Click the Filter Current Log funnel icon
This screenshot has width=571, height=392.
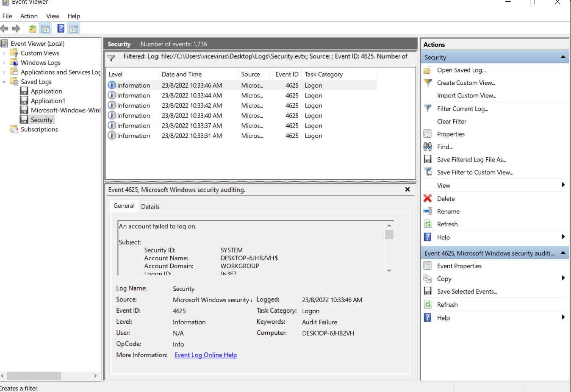(428, 108)
